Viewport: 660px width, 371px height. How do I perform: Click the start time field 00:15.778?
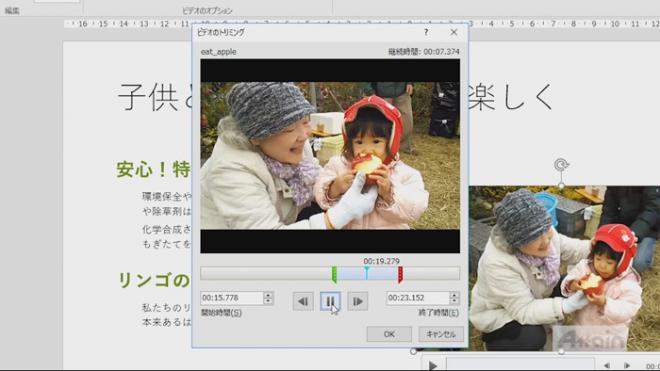[232, 298]
